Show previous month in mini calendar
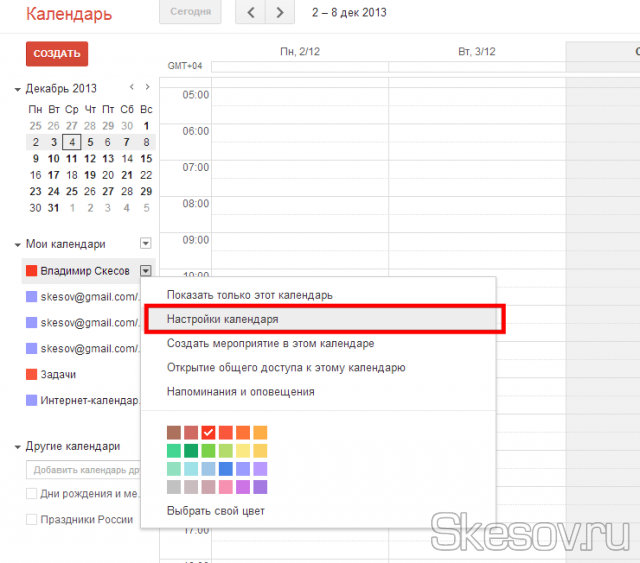Viewport: 640px width, 563px height. (x=130, y=88)
